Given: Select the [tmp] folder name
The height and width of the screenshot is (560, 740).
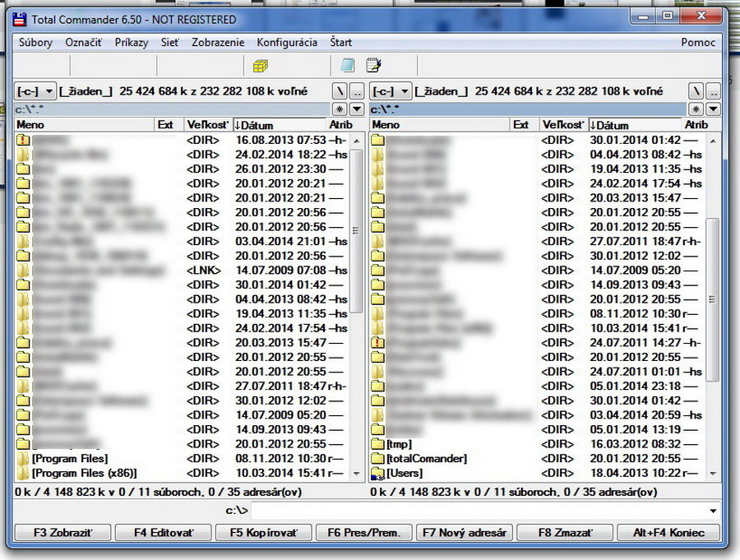Looking at the screenshot, I should point(400,444).
